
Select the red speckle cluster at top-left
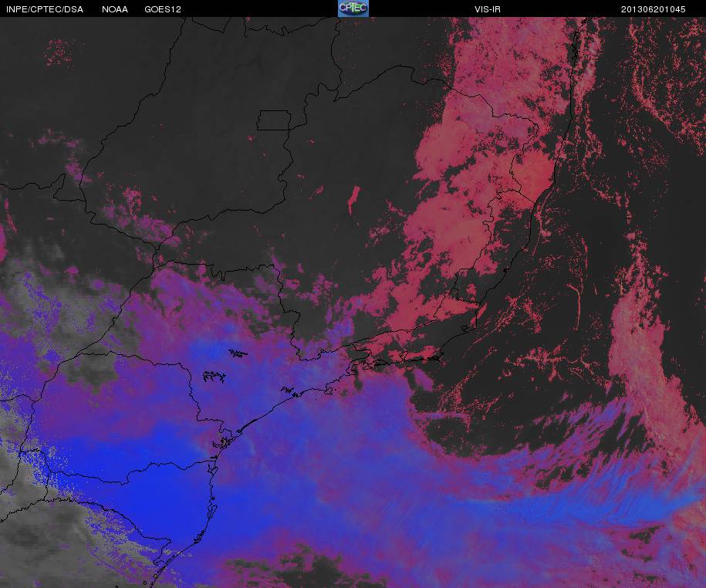click(59, 51)
